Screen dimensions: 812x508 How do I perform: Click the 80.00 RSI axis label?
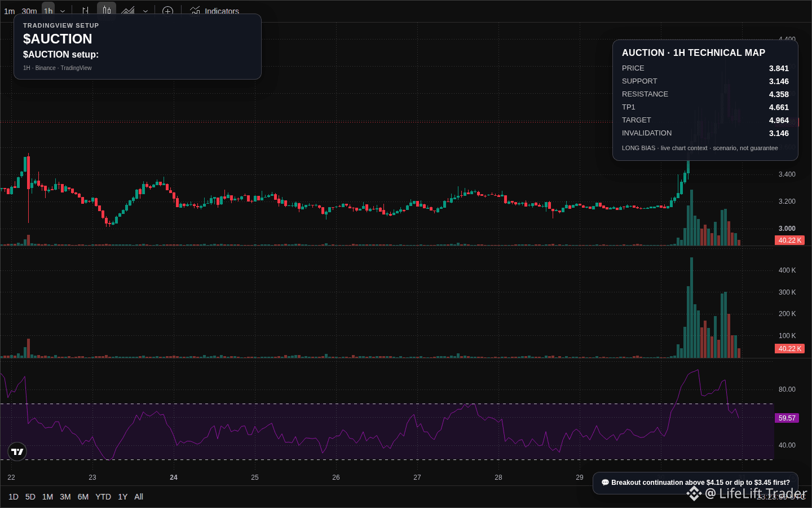[787, 389]
